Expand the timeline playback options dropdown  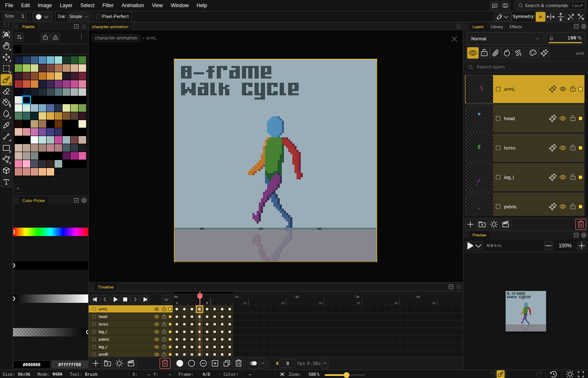[166, 299]
